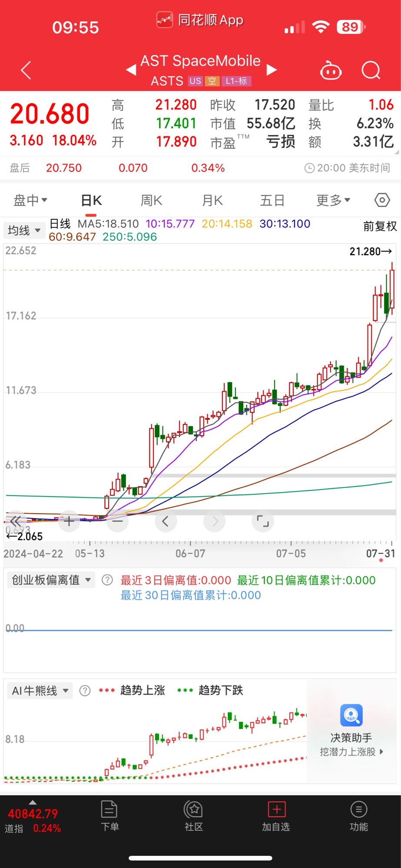This screenshot has height=868, width=401.
Task: Tap the 250:5.096 moving average label
Action: tap(130, 237)
